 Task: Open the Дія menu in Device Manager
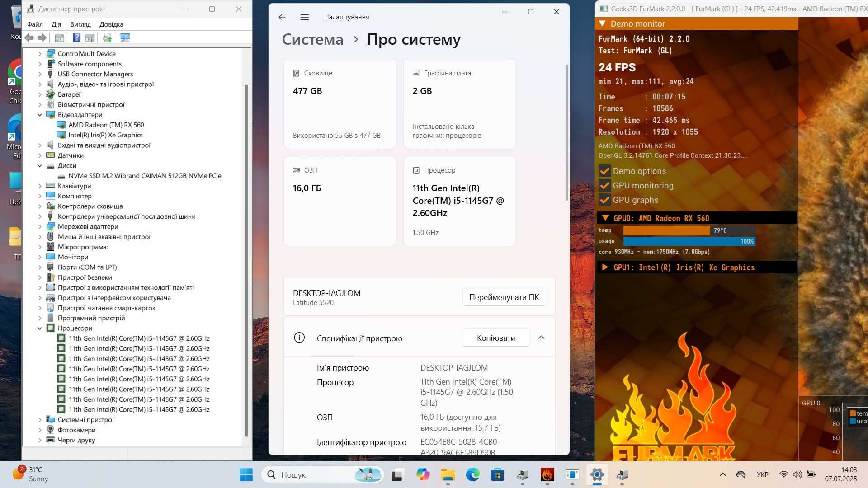pos(57,24)
